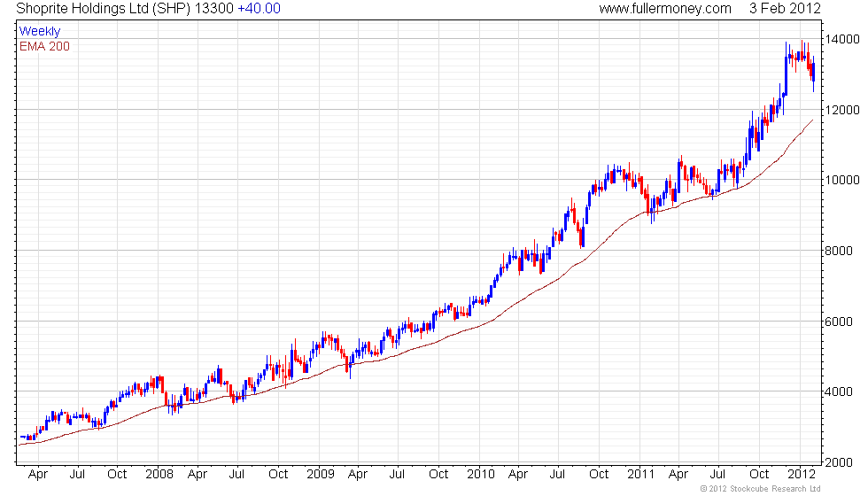Click the end of the EMA 200 line
The height and width of the screenshot is (496, 868).
tap(813, 120)
